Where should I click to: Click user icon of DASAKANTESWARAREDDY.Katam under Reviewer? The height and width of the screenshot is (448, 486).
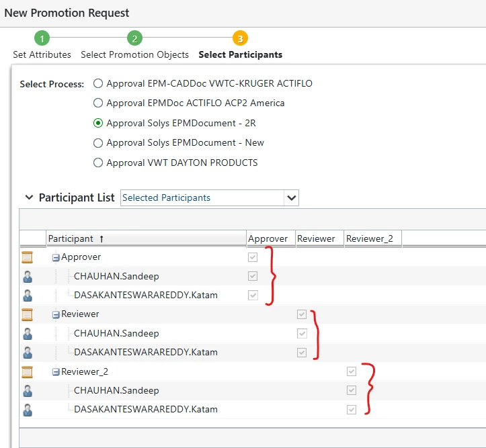pyautogui.click(x=28, y=353)
